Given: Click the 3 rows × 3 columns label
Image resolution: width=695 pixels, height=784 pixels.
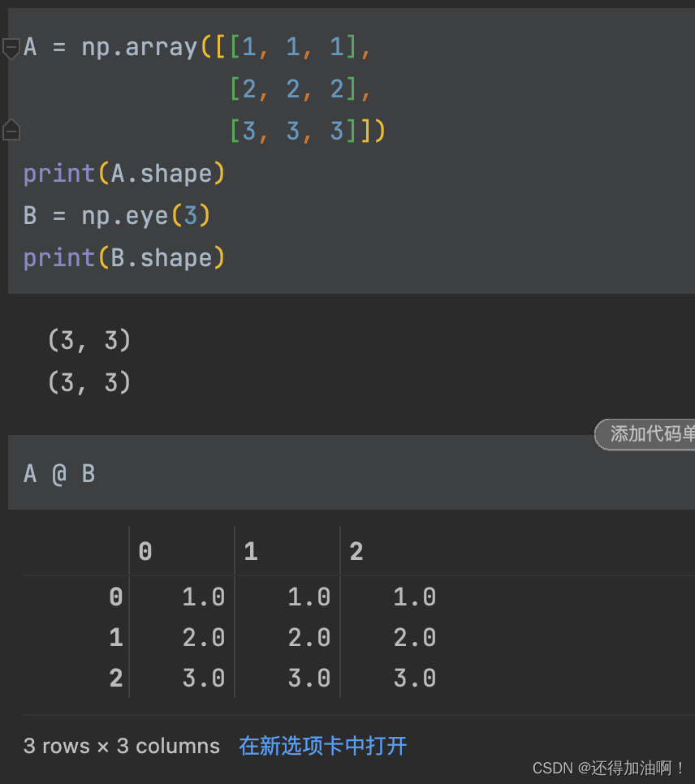Looking at the screenshot, I should [122, 746].
